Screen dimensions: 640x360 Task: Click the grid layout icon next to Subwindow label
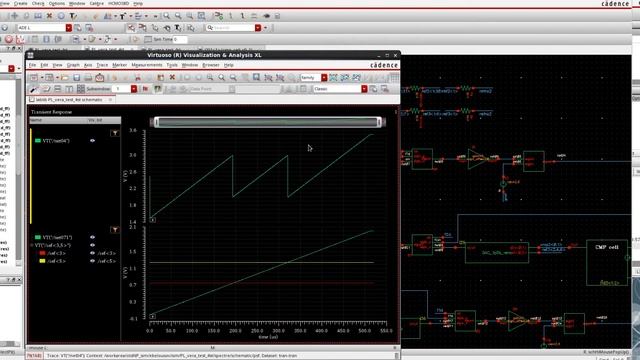(x=81, y=89)
